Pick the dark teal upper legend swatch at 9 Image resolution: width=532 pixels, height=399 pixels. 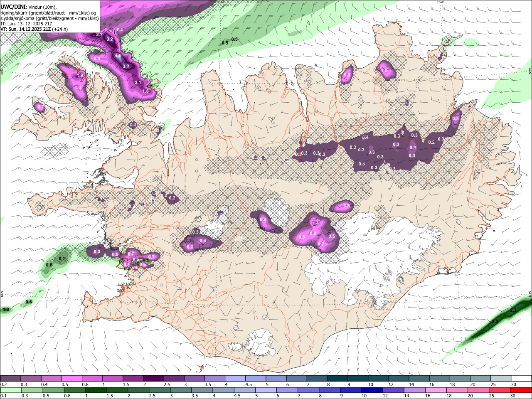(x=358, y=378)
